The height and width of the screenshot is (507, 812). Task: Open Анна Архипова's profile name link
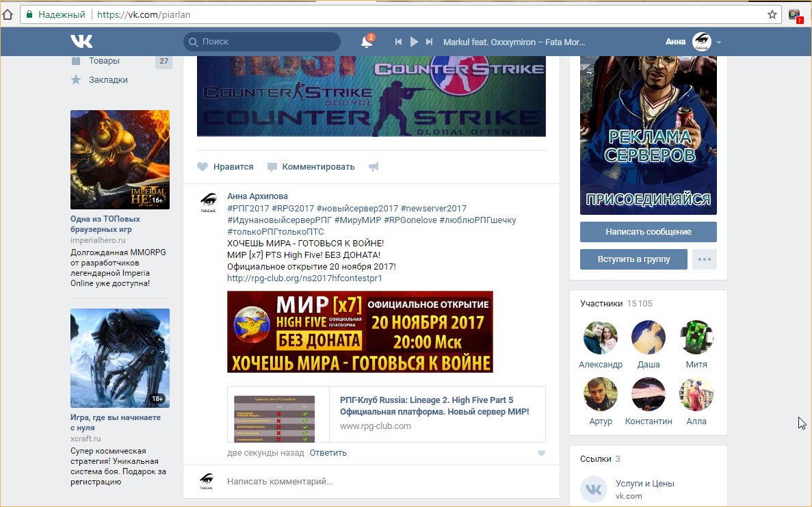(257, 196)
